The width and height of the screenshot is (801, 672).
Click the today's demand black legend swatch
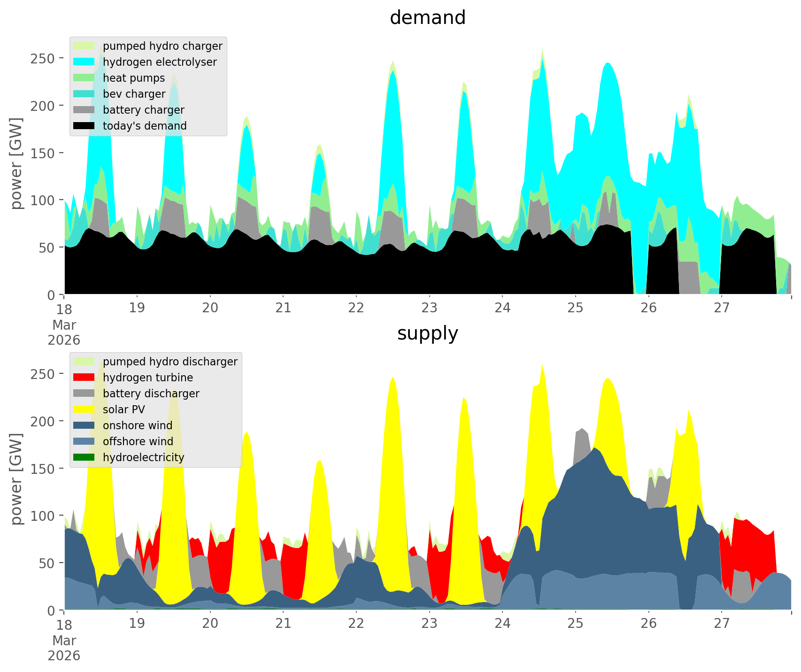click(85, 126)
